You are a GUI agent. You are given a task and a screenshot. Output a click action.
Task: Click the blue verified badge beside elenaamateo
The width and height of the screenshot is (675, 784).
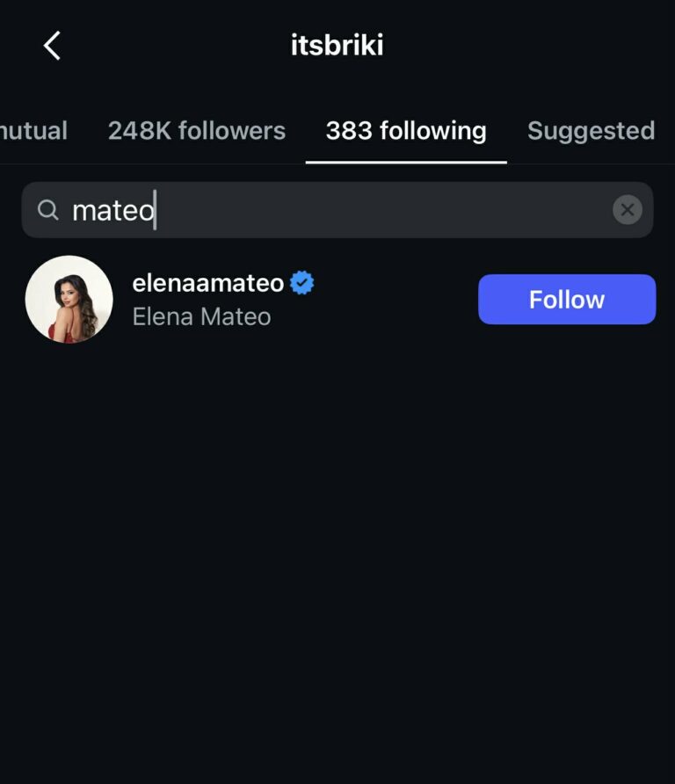point(302,283)
